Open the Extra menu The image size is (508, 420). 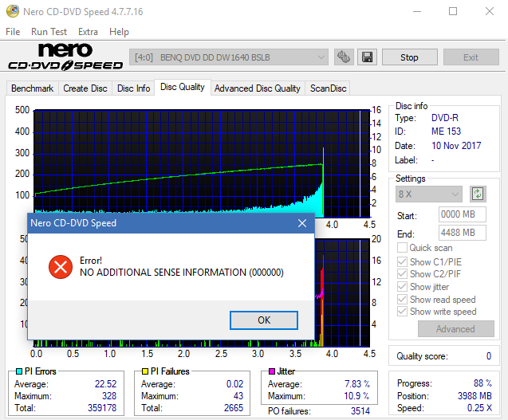pos(88,32)
